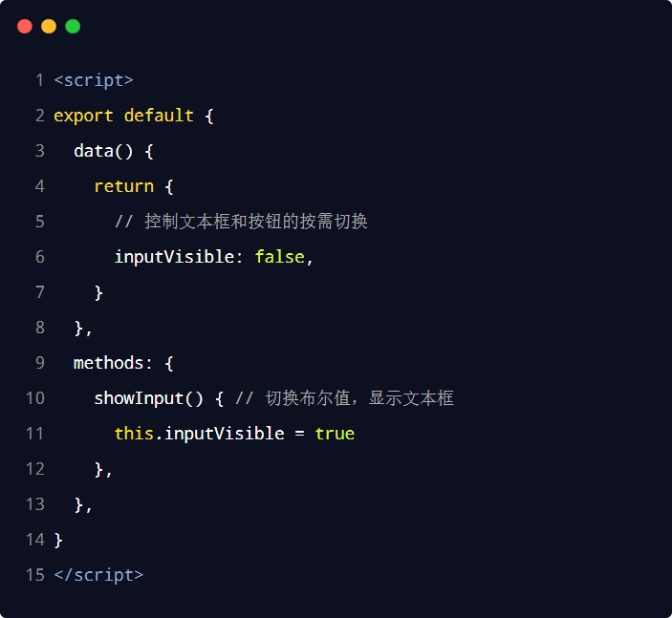The height and width of the screenshot is (618, 672).
Task: Click the return keyword
Action: pos(123,186)
